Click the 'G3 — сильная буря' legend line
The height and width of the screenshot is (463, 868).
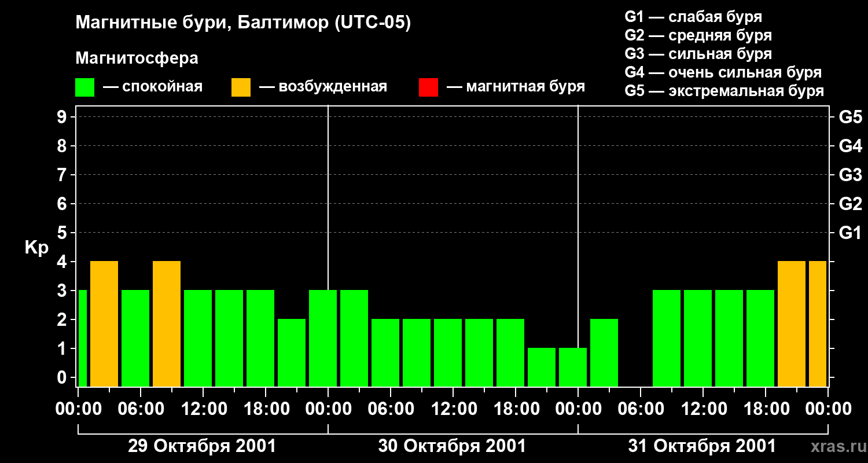(x=698, y=54)
